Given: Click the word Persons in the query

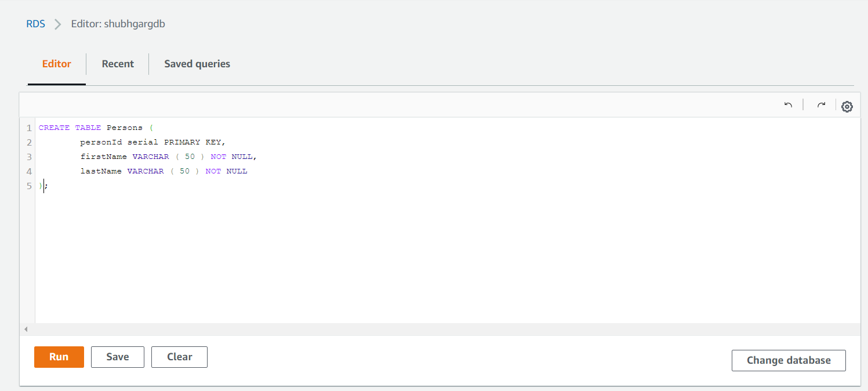Looking at the screenshot, I should (124, 127).
